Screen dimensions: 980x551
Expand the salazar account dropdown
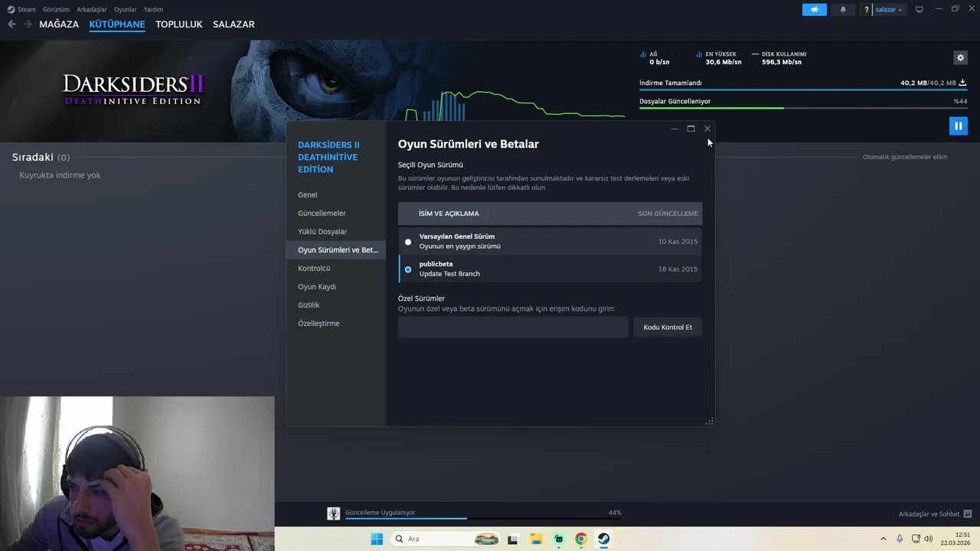[x=889, y=9]
